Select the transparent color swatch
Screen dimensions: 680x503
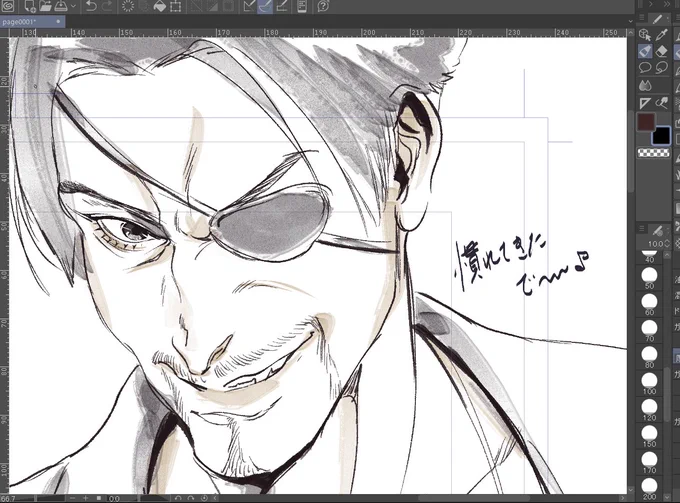pyautogui.click(x=654, y=152)
